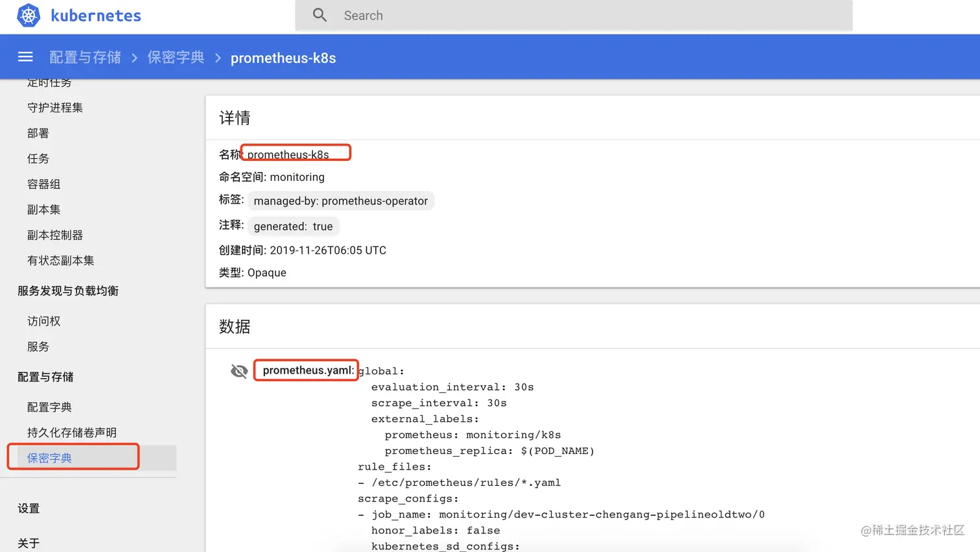Click the 数据 card heading
Viewport: 980px width, 552px height.
pos(235,326)
